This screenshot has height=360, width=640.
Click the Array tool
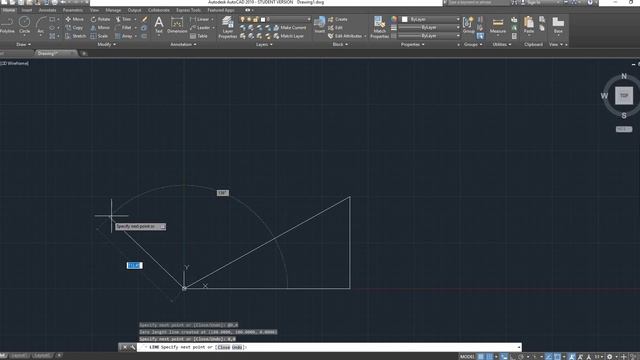124,36
